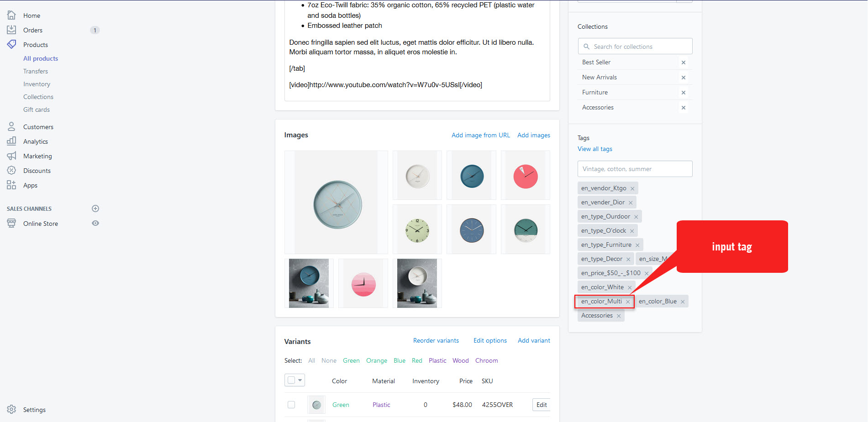
Task: Open Inventory submenu item
Action: pos(37,84)
